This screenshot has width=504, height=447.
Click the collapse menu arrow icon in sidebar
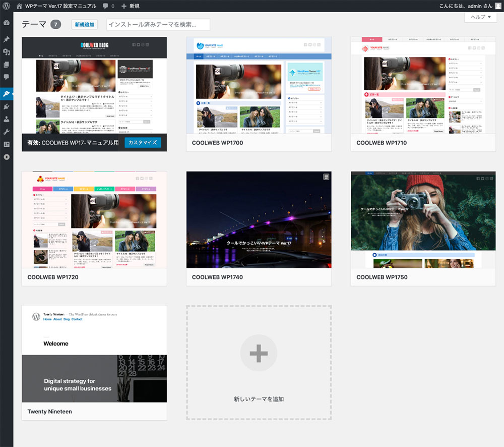(7, 157)
